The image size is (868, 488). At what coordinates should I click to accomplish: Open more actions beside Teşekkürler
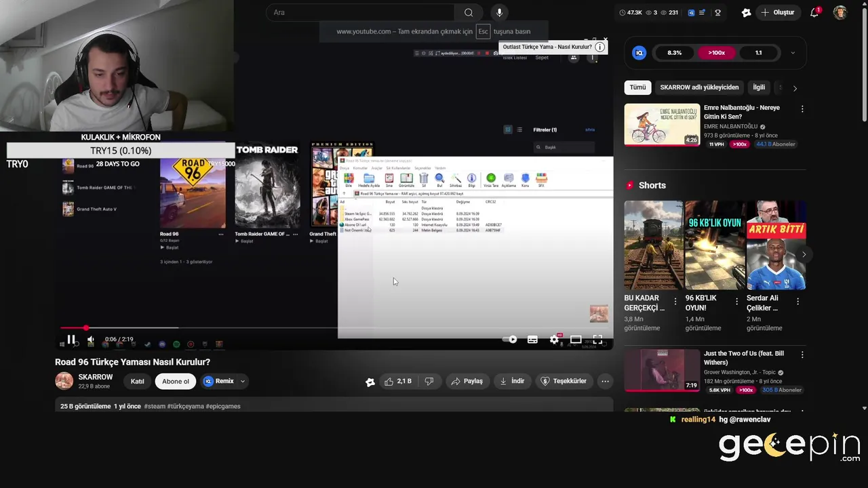(x=605, y=382)
